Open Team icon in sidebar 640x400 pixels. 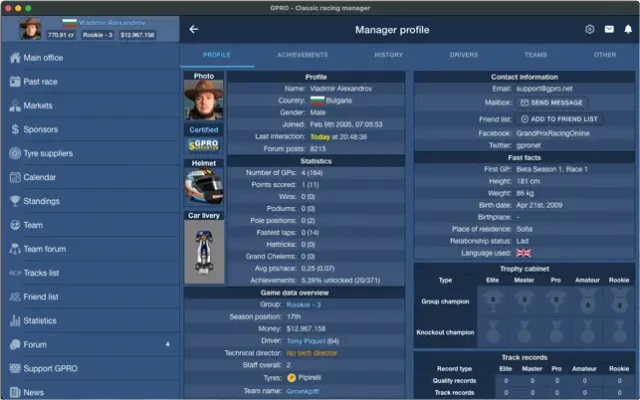click(x=15, y=225)
